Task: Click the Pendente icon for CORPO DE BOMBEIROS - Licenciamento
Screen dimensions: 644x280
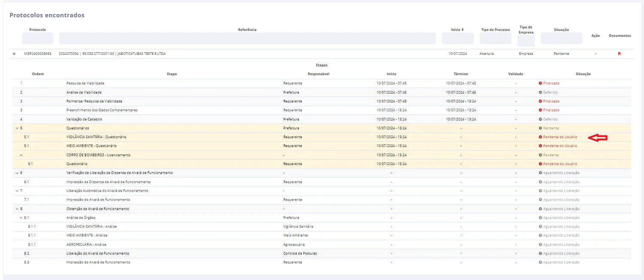Action: [x=541, y=155]
